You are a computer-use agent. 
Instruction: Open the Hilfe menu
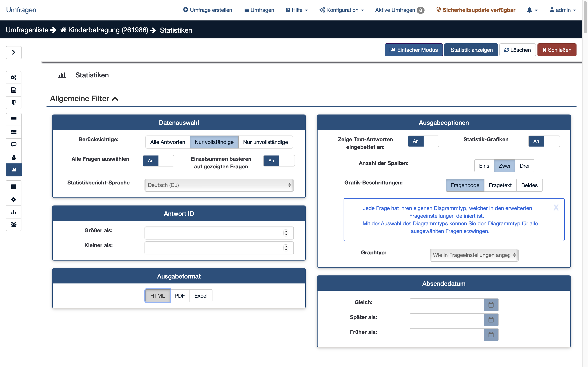[x=296, y=10]
